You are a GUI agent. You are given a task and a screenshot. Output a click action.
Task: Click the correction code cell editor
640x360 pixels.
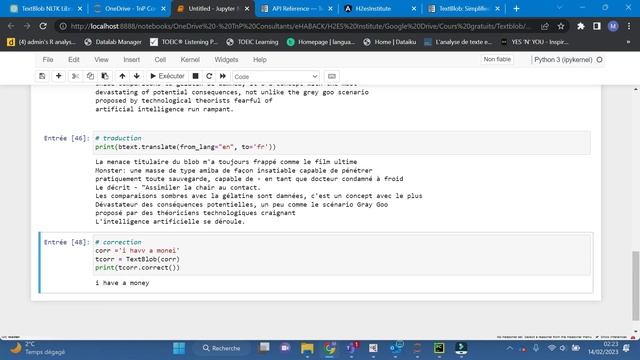pos(342,255)
